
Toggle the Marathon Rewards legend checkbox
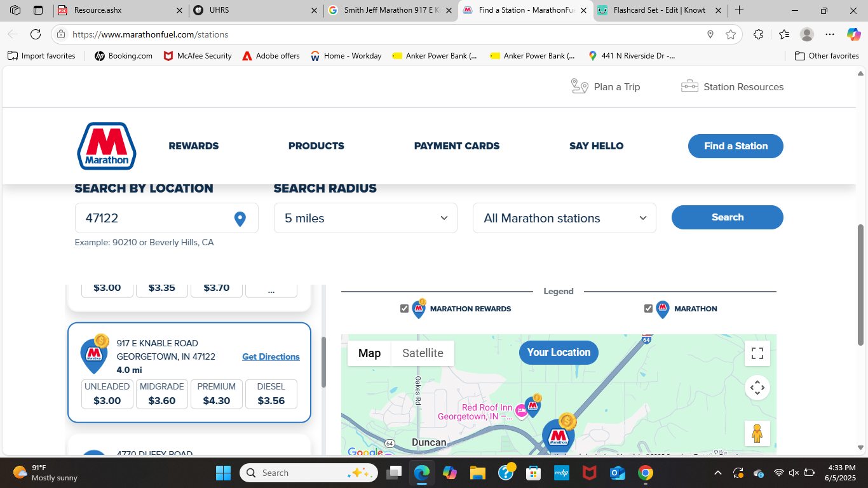[404, 309]
